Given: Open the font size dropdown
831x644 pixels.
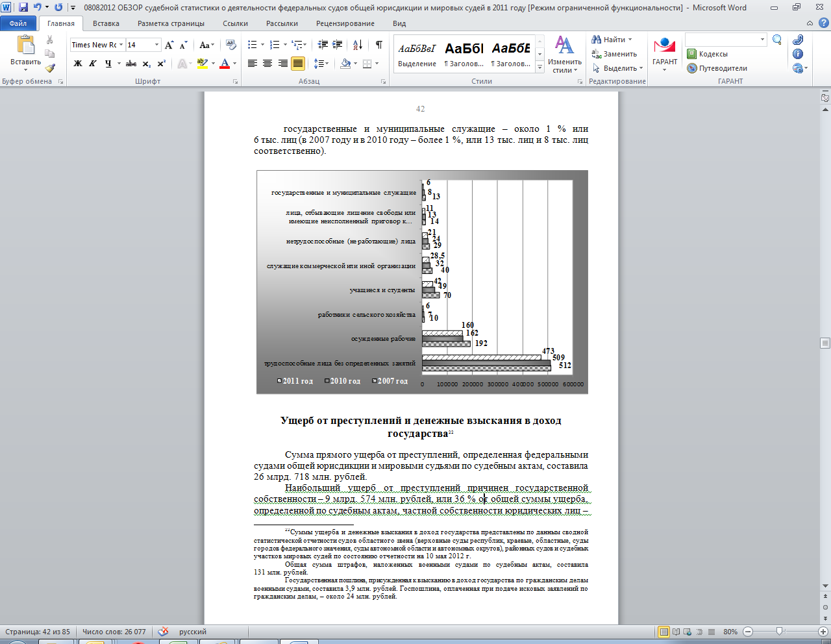Looking at the screenshot, I should point(156,45).
